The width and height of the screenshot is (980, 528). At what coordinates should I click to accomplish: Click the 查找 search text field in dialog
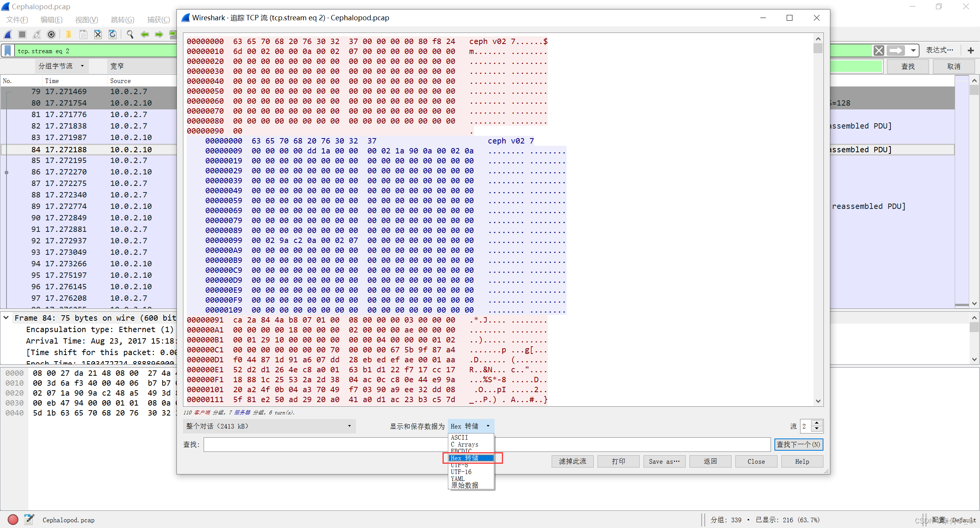487,445
